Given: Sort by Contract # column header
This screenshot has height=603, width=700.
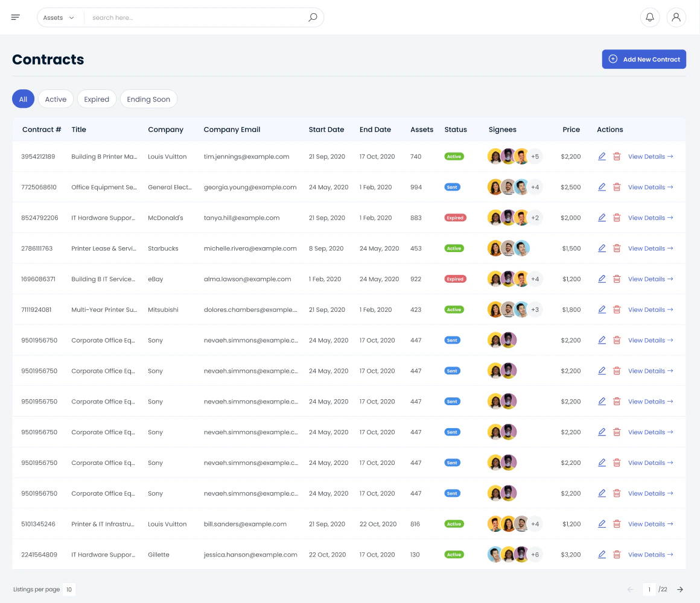Looking at the screenshot, I should click(x=42, y=129).
